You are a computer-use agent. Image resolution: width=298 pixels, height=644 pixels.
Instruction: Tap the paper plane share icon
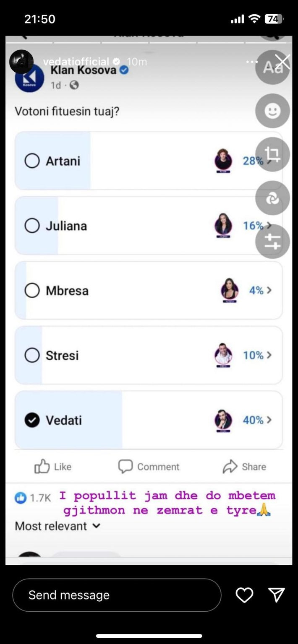pyautogui.click(x=277, y=595)
